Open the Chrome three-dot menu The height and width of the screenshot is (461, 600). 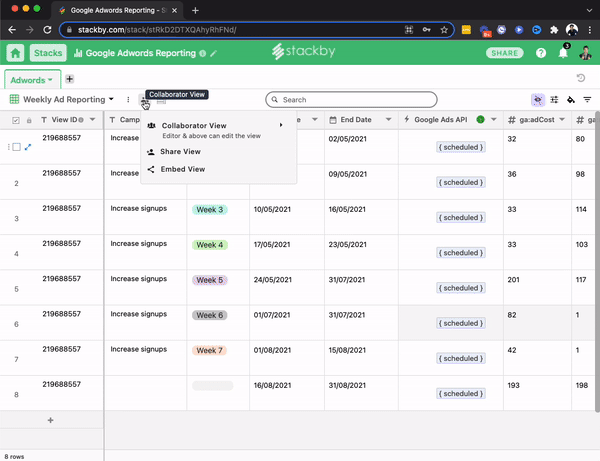589,30
